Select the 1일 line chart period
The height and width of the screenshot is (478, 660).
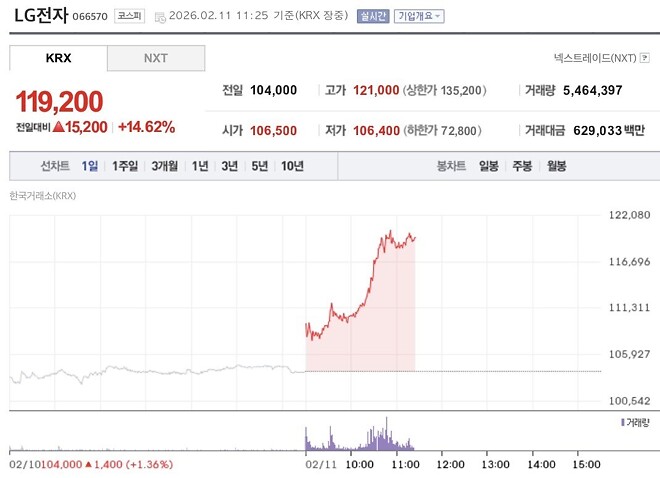click(90, 166)
